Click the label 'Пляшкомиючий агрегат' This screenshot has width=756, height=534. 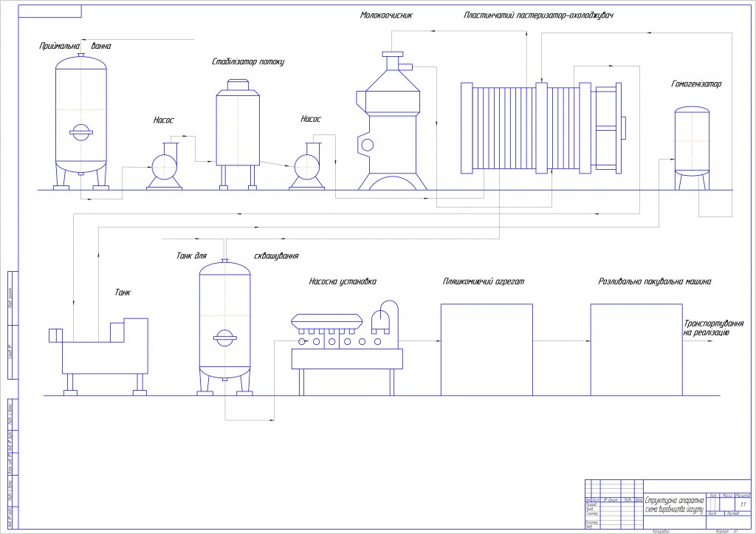[483, 281]
